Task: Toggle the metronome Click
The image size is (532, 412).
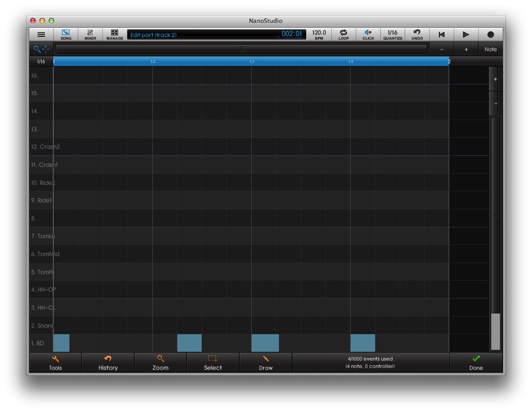Action: pos(368,34)
